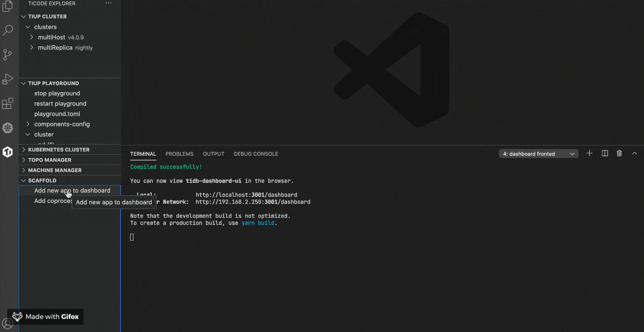Image resolution: width=644 pixels, height=332 pixels.
Task: Open the 192.168.2.250:3001/dashboard link
Action: 253,202
